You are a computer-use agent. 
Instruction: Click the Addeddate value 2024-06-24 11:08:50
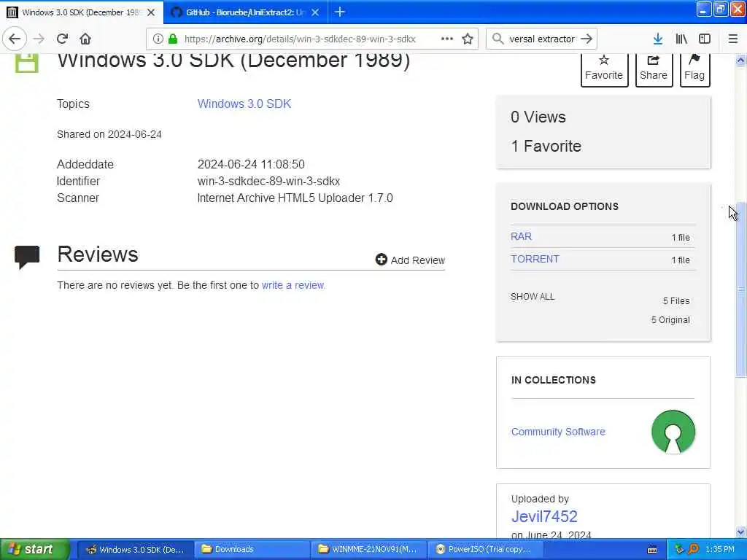(251, 164)
